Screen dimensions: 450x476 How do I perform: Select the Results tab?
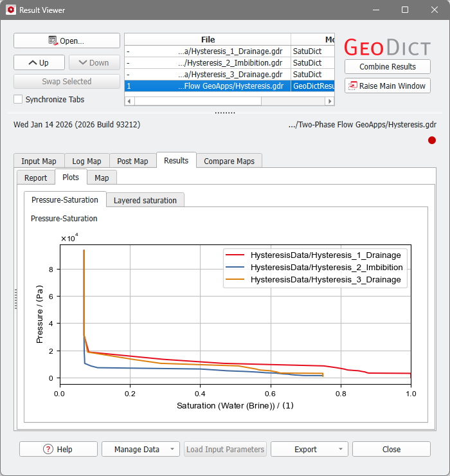(176, 160)
